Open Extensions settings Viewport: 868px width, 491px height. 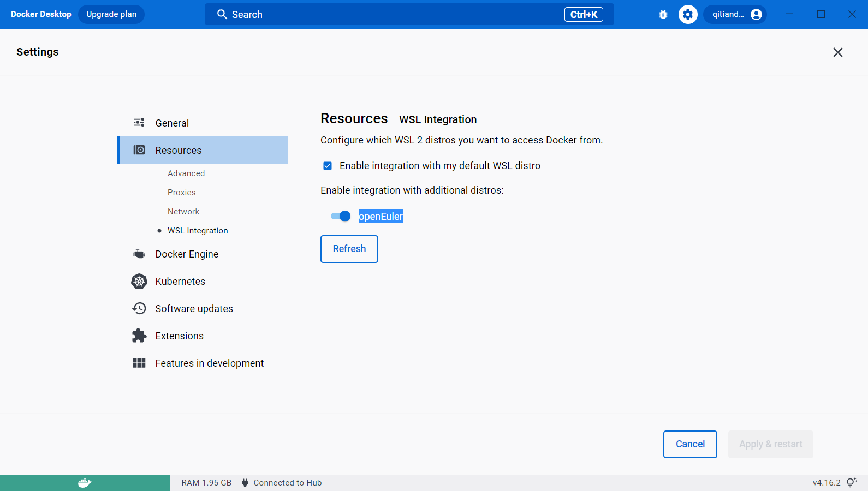[203, 336]
